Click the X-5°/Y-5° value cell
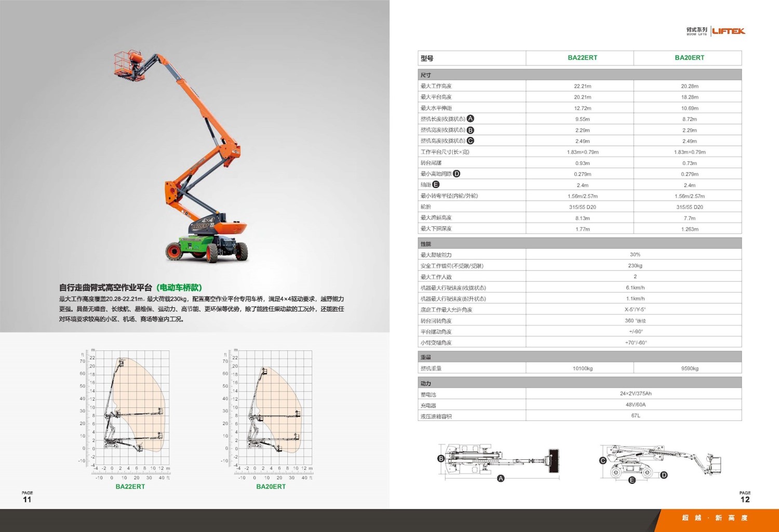 pyautogui.click(x=635, y=309)
